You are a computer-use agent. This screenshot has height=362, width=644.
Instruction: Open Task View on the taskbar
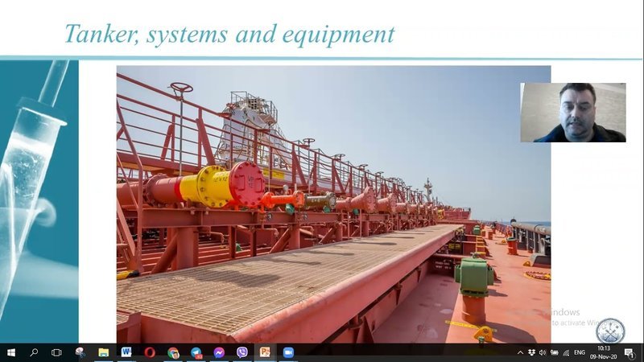(56, 352)
